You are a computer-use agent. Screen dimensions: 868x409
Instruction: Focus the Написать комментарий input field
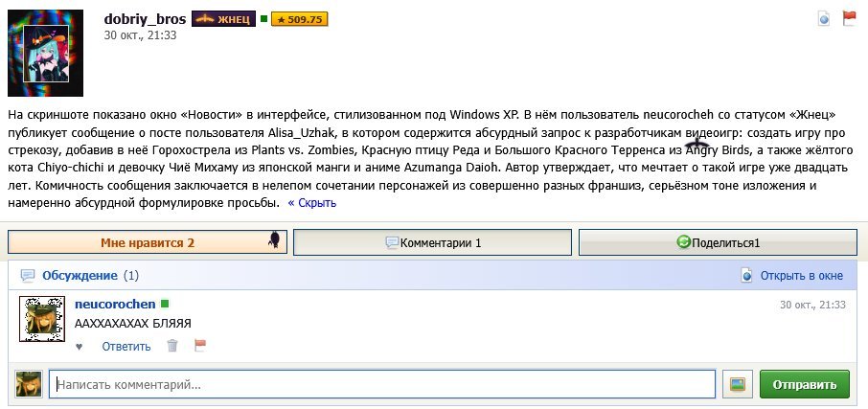(x=382, y=384)
